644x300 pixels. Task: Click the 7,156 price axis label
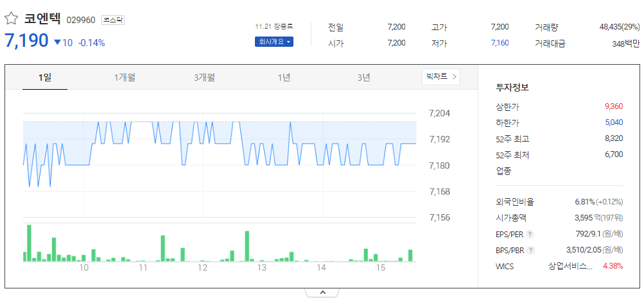(x=439, y=217)
